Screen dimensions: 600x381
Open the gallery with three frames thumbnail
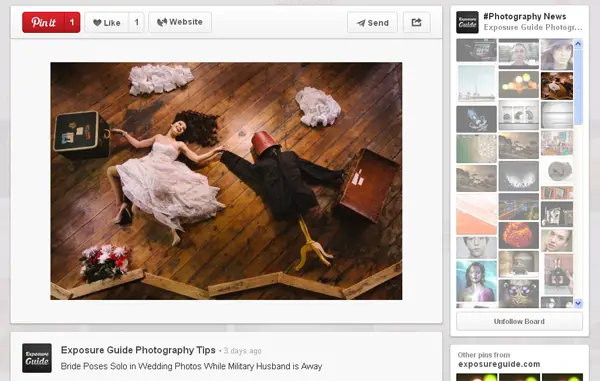[x=518, y=115]
